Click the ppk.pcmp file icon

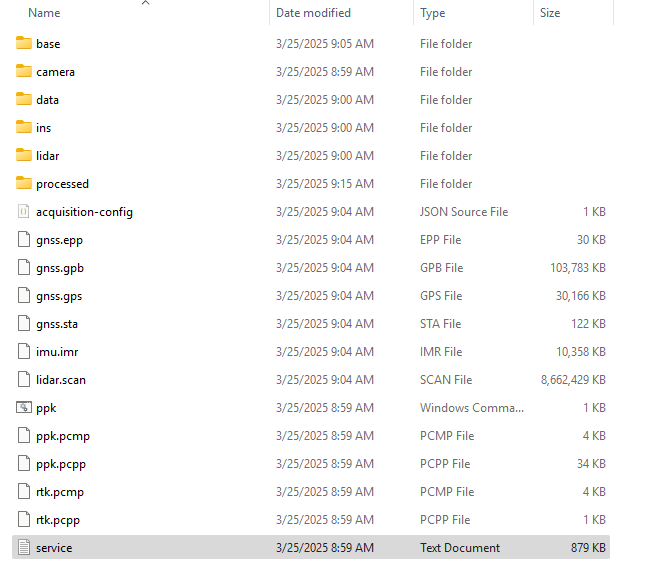pos(24,435)
